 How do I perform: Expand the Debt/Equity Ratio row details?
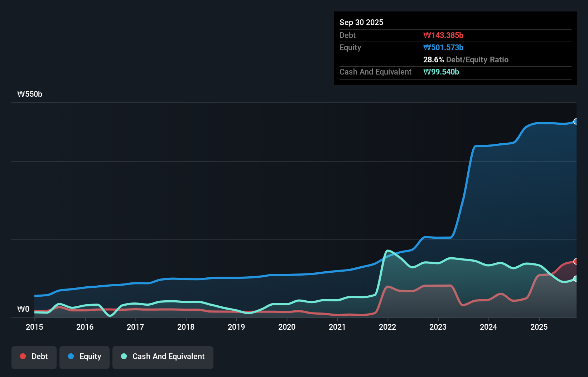point(466,60)
